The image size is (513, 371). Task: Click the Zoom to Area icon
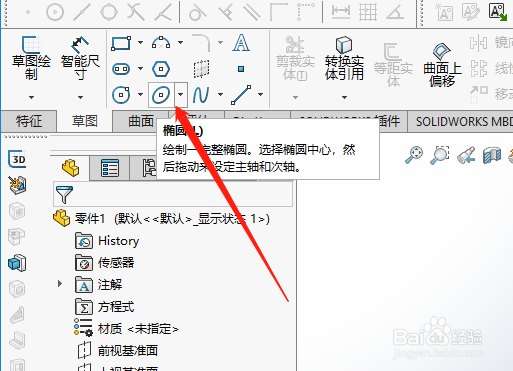pyautogui.click(x=439, y=155)
